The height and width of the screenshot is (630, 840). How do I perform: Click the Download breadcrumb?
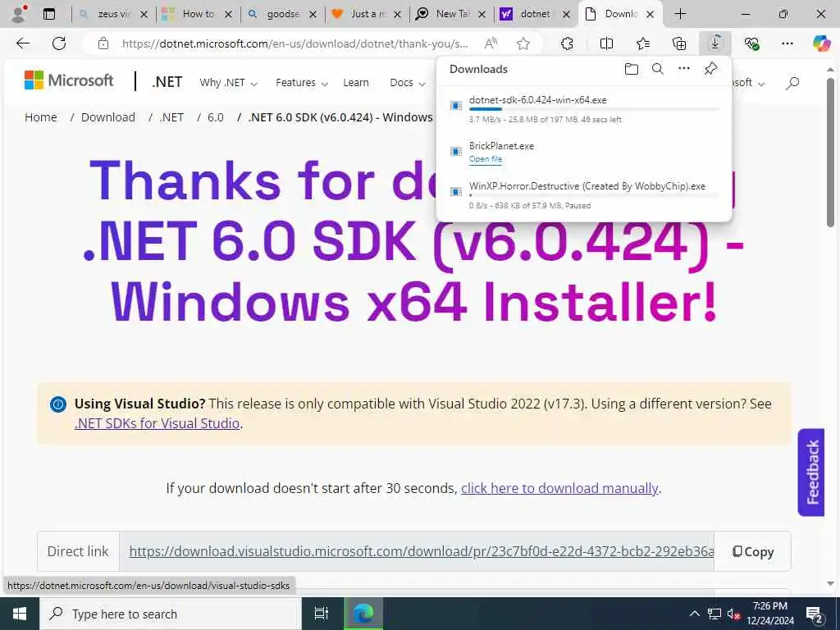[x=107, y=116]
